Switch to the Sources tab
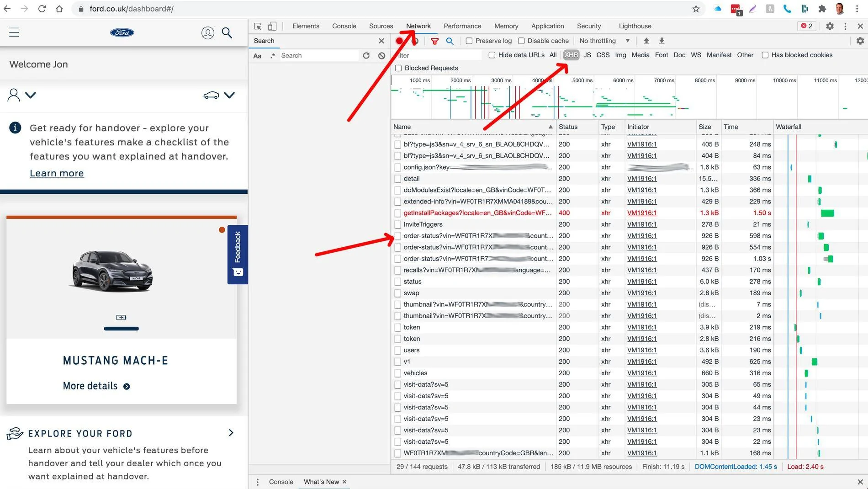The height and width of the screenshot is (489, 868). [381, 26]
